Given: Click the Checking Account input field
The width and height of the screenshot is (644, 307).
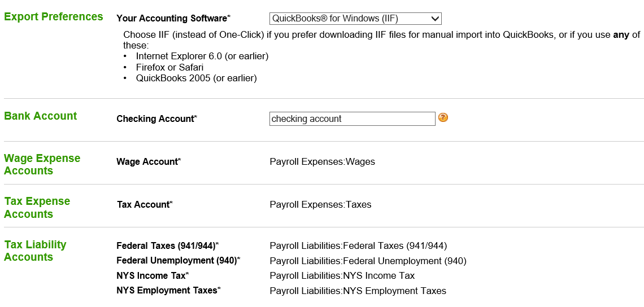Looking at the screenshot, I should [352, 119].
